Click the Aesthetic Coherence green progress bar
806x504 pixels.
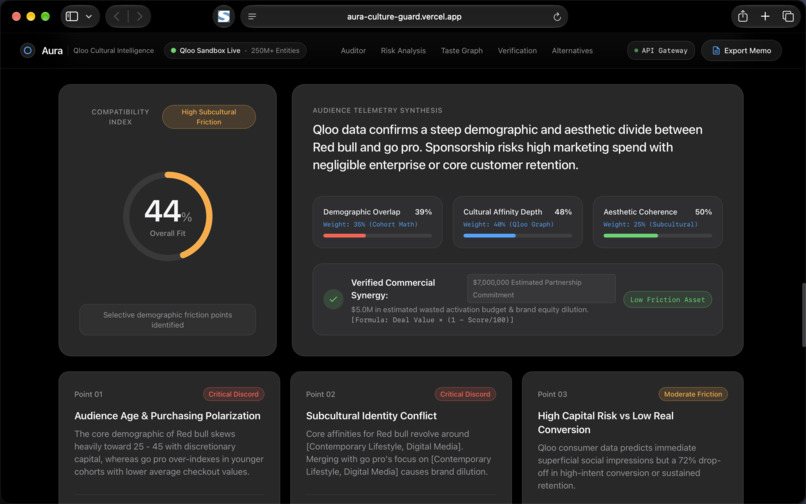coord(657,236)
